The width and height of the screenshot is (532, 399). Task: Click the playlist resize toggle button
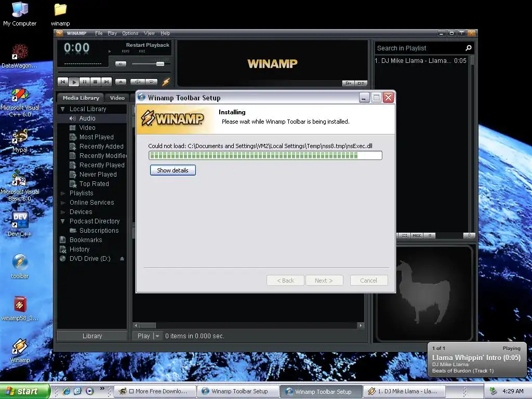[x=469, y=235]
